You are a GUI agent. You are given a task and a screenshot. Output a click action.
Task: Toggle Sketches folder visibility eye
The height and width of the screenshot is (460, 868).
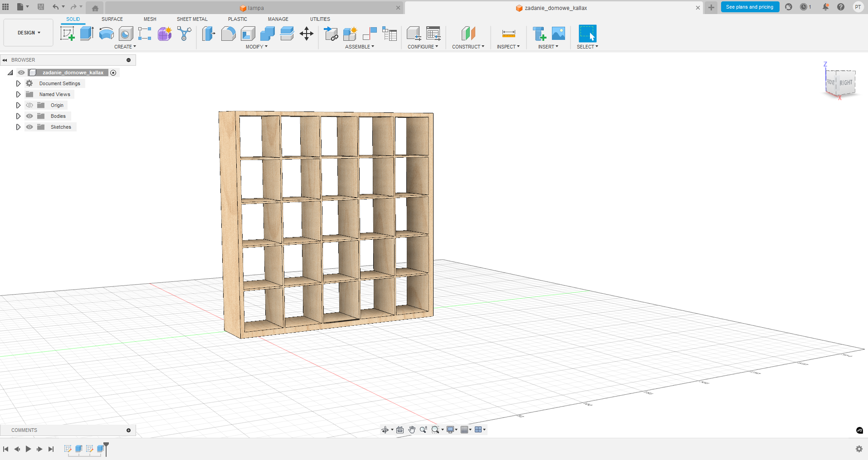(29, 127)
